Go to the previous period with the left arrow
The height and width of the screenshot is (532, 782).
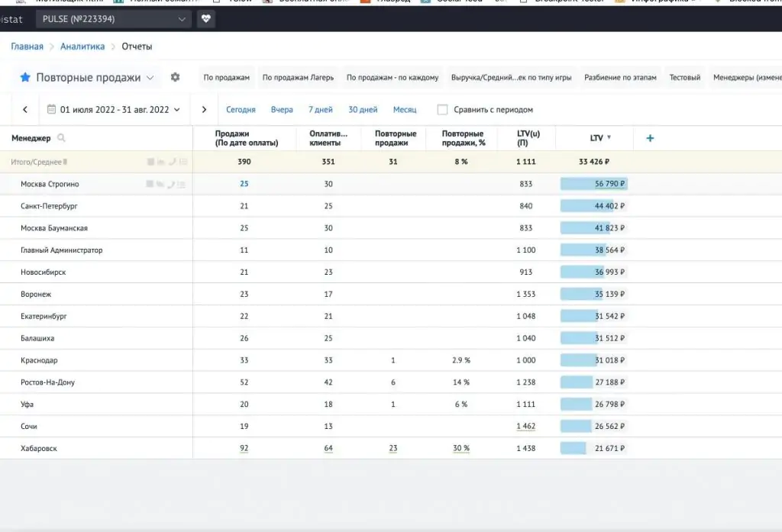pos(25,110)
